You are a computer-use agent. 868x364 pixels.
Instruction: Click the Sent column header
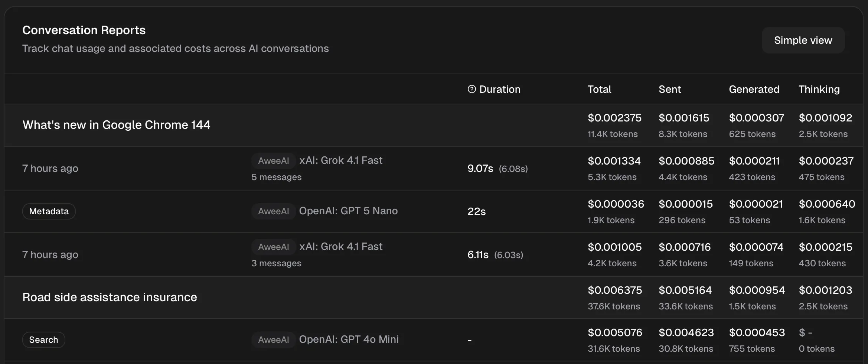(x=669, y=89)
